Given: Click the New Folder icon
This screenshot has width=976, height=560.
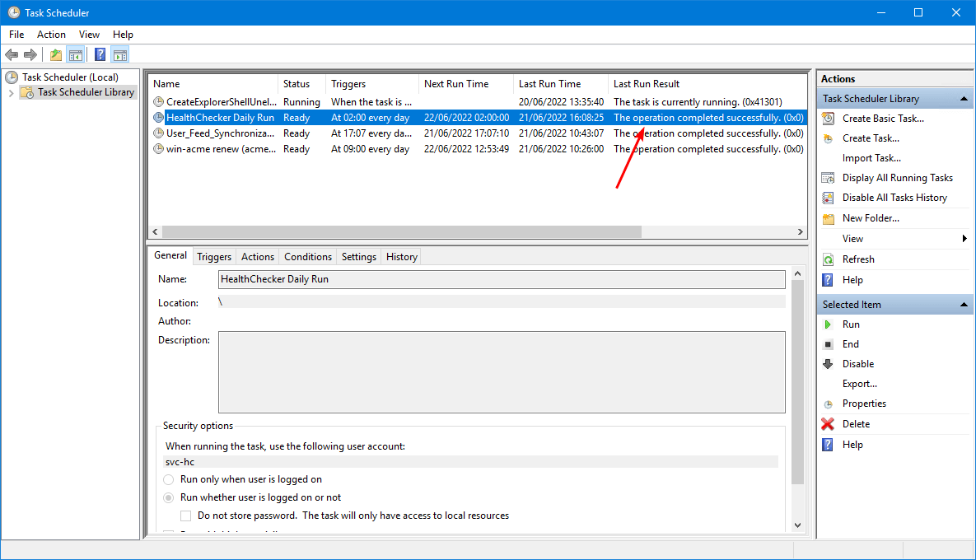Looking at the screenshot, I should click(x=828, y=218).
